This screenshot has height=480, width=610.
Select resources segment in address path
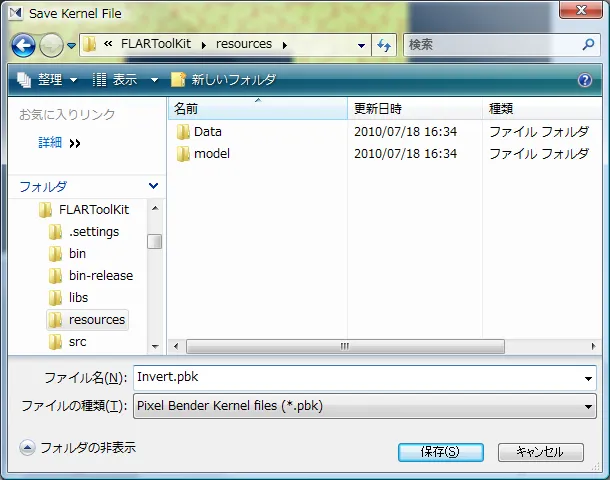click(x=244, y=44)
